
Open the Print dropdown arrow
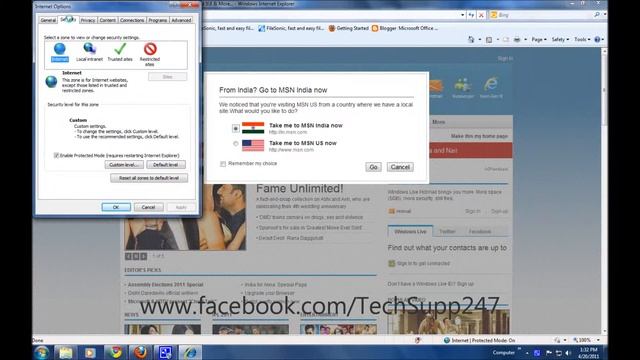(525, 40)
